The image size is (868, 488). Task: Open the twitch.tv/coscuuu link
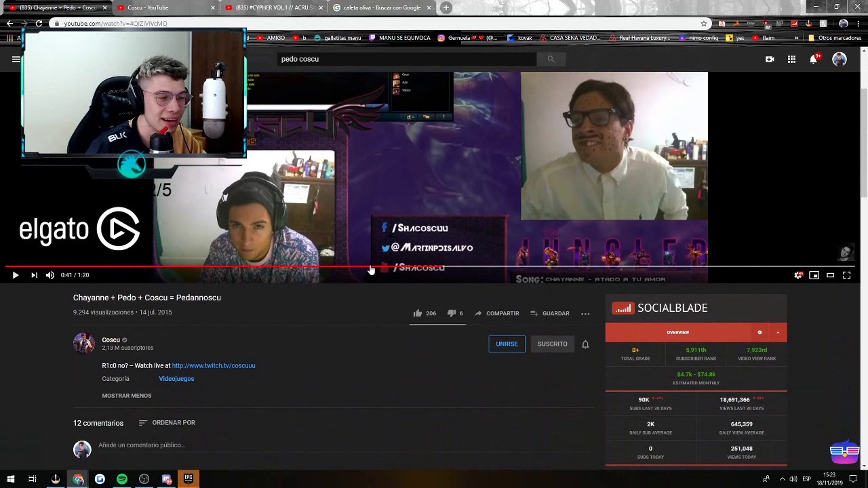214,365
